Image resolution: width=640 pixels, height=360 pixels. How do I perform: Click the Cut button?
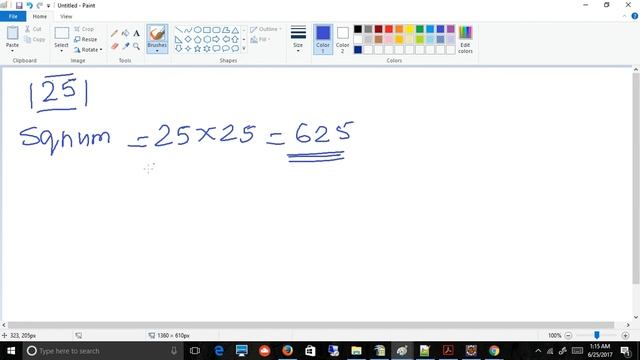pyautogui.click(x=33, y=29)
